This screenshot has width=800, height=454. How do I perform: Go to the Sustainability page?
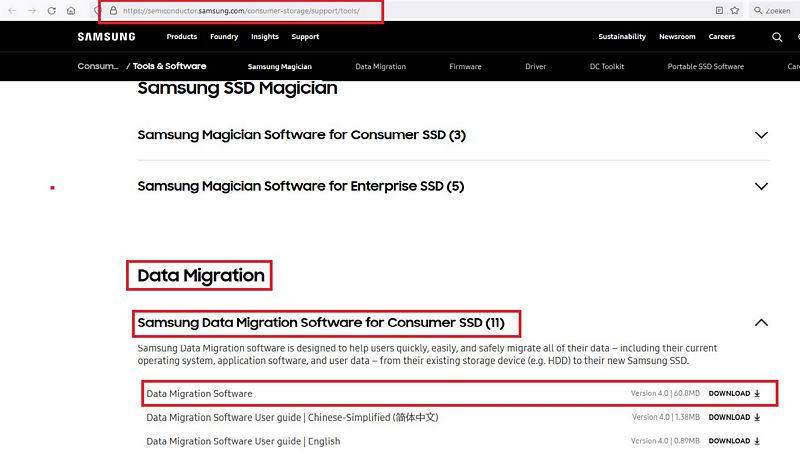pos(622,37)
